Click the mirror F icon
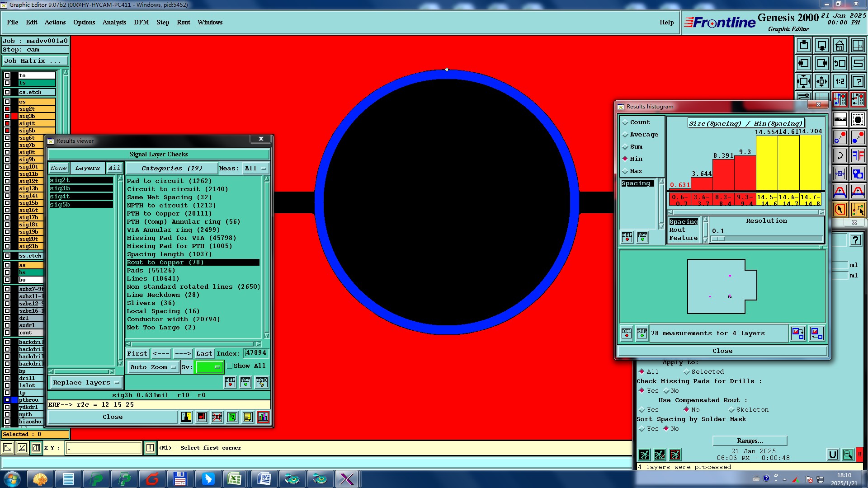The width and height of the screenshot is (868, 488). point(858,156)
